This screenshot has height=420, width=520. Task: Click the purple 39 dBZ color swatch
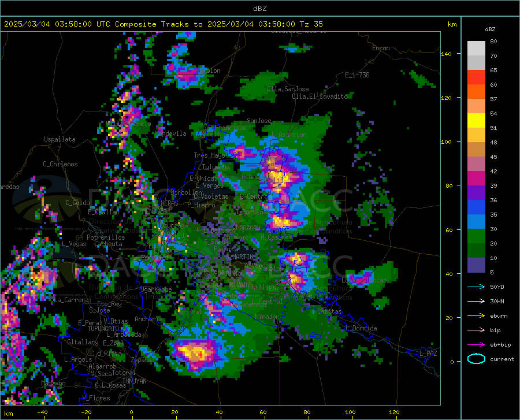[476, 192]
